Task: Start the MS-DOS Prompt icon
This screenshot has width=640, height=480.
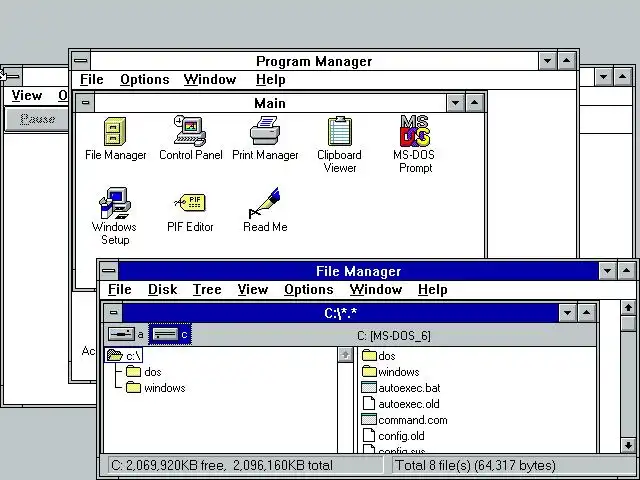Action: pos(415,144)
